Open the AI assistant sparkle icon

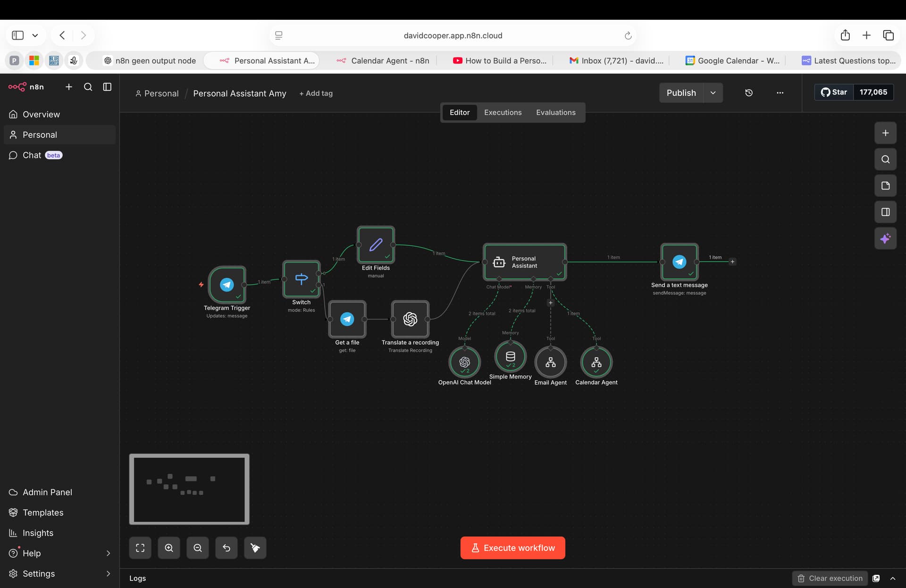(x=885, y=238)
